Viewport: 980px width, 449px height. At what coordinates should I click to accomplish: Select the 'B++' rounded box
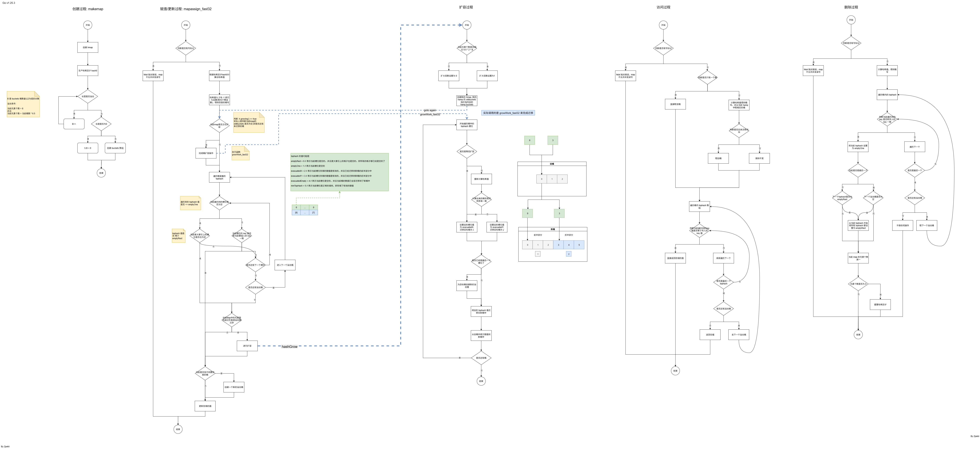click(74, 124)
